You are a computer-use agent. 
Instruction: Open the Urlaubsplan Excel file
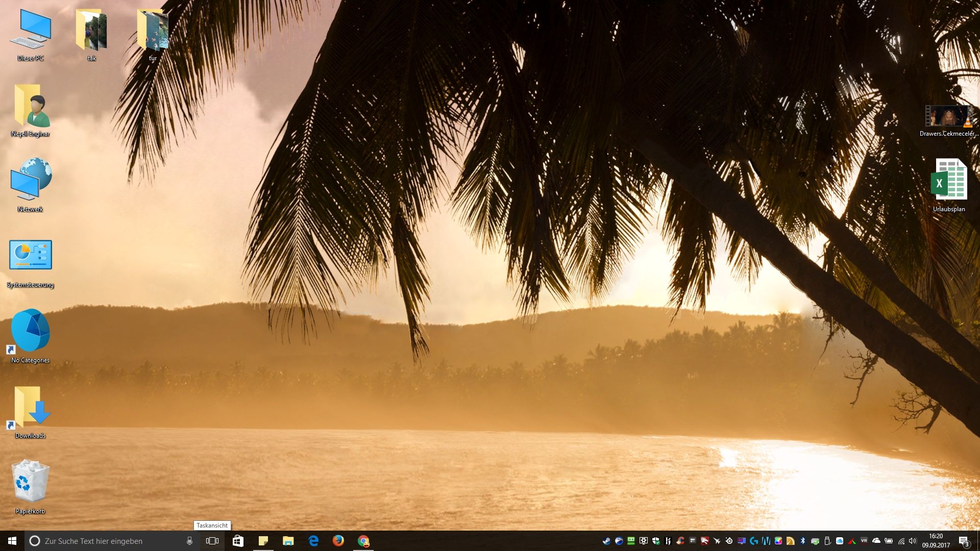point(949,180)
